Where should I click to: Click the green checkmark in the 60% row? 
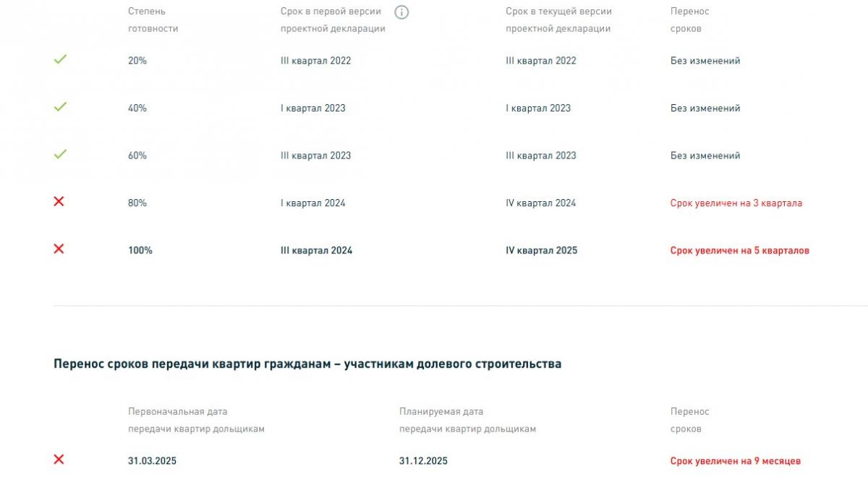click(x=60, y=154)
